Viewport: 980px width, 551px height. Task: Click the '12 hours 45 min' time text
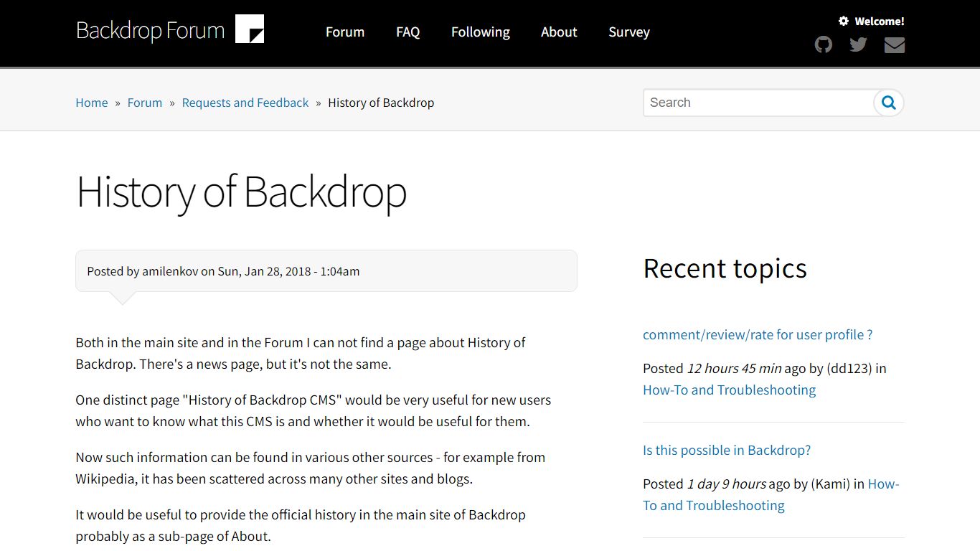point(734,368)
